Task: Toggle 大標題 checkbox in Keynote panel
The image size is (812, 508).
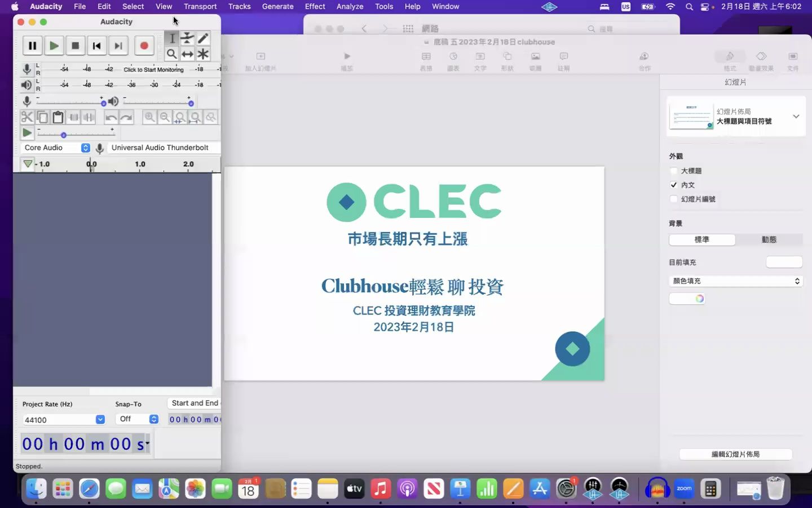Action: point(673,170)
